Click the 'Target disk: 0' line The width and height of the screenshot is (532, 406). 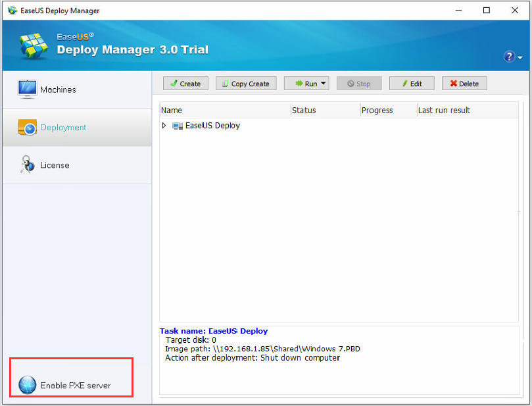[191, 340]
